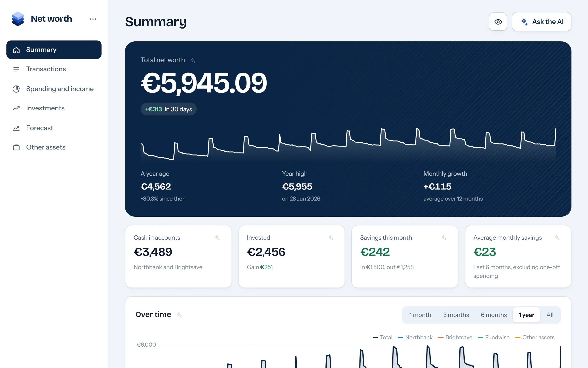Open Other assets in the sidebar
The width and height of the screenshot is (588, 368).
(54, 147)
